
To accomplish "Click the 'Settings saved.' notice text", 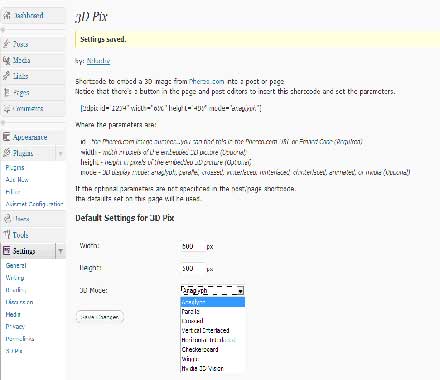I will click(103, 39).
